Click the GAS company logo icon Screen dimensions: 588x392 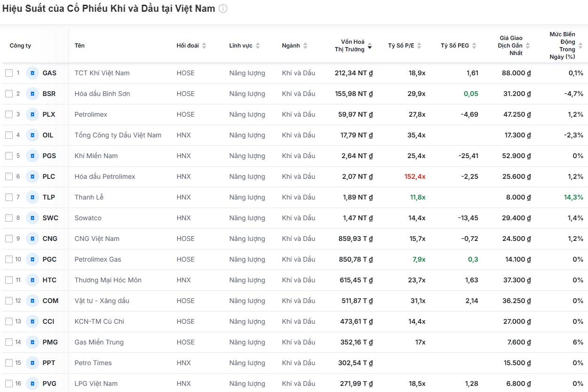32,73
